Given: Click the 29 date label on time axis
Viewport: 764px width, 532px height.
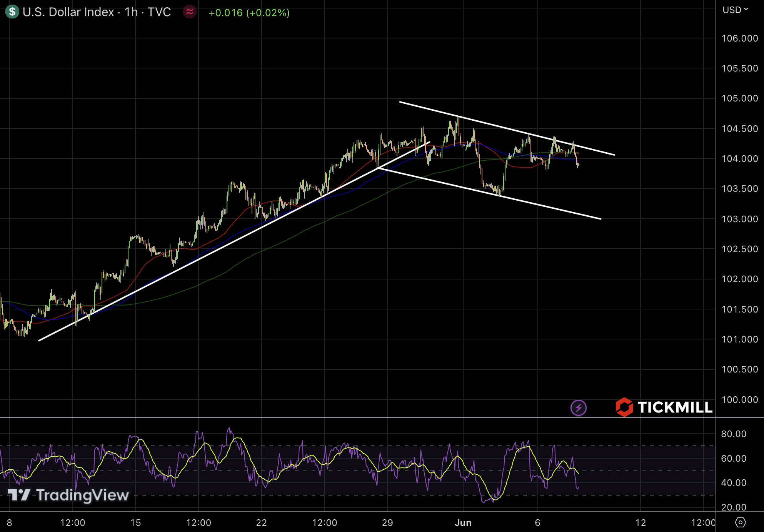Looking at the screenshot, I should point(387,523).
